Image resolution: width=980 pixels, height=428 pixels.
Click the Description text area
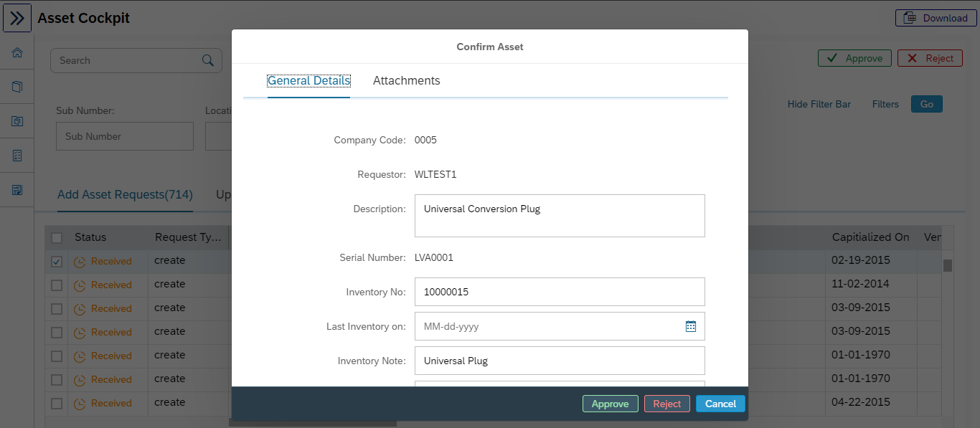point(560,216)
